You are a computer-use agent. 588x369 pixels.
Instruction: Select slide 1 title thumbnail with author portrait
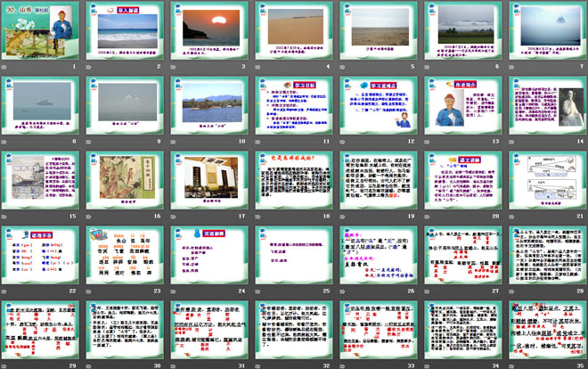(x=40, y=30)
